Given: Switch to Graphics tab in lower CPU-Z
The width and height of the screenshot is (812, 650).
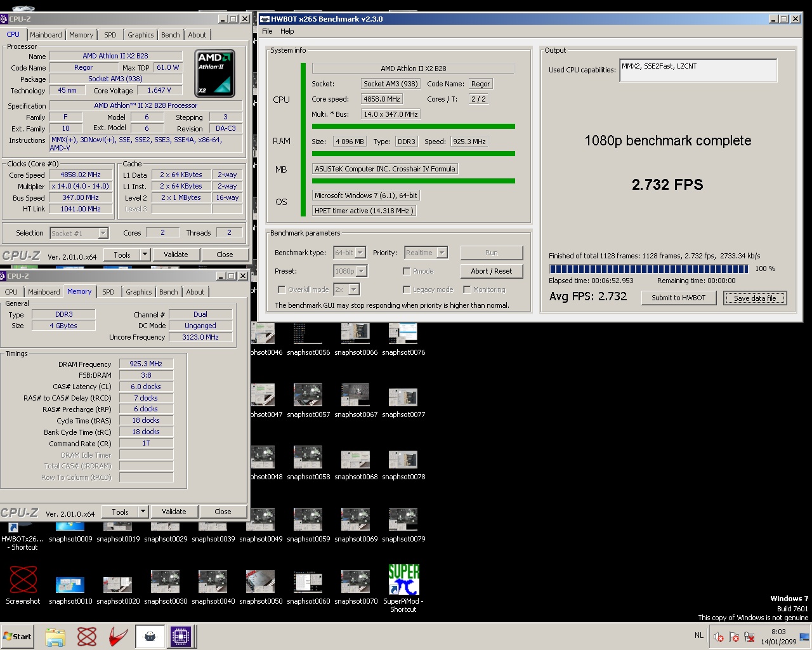Looking at the screenshot, I should (138, 292).
